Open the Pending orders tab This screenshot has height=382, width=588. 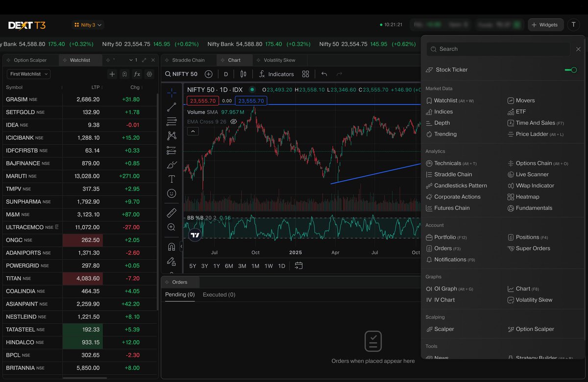(180, 294)
